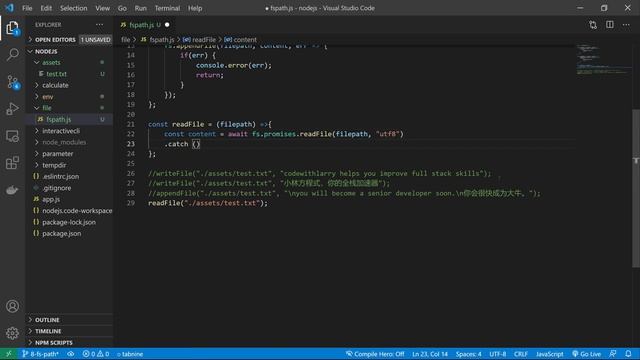Viewport: 640px width, 360px height.
Task: Select the JavaScript language mode
Action: [x=549, y=354]
